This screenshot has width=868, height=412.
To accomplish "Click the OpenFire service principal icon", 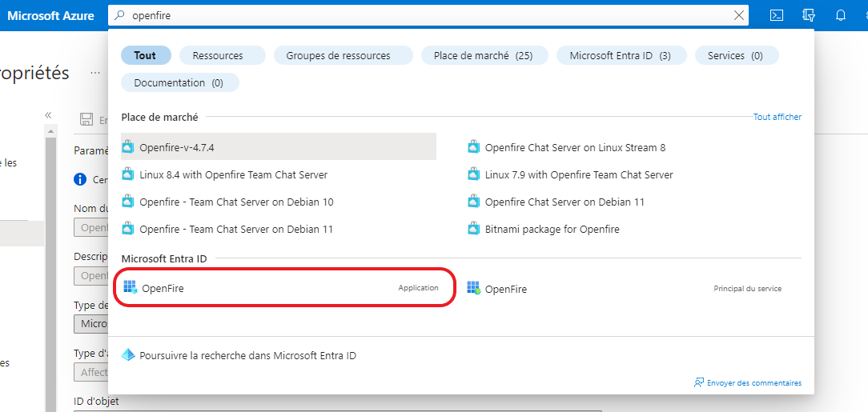I will (474, 287).
